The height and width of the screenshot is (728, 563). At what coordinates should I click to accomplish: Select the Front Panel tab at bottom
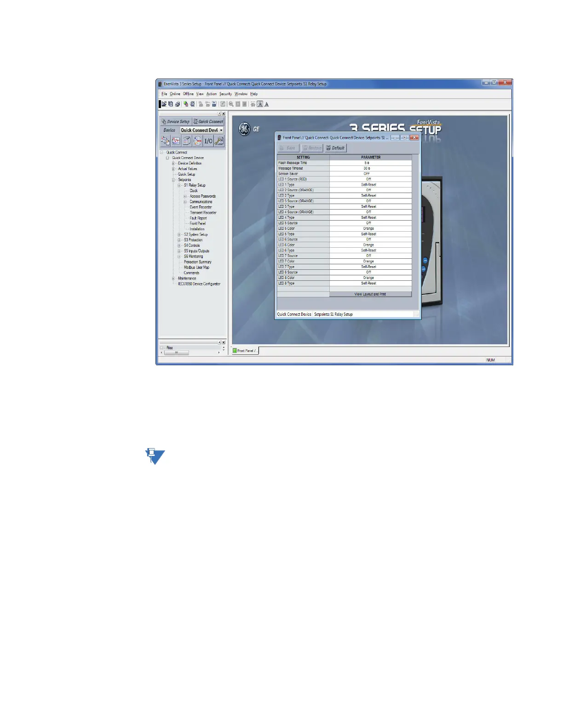245,351
